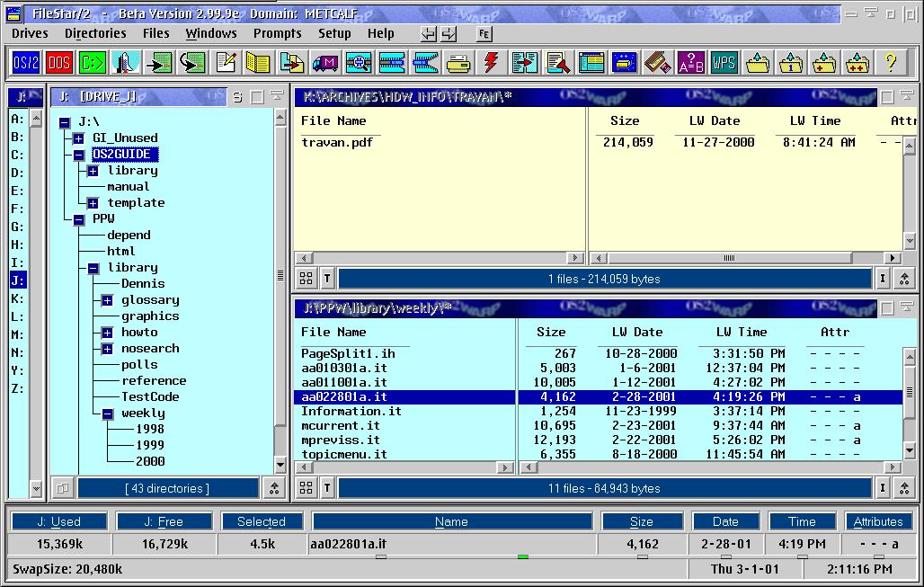Click the move truck icon labeled M
This screenshot has width=924, height=587.
pos(325,62)
